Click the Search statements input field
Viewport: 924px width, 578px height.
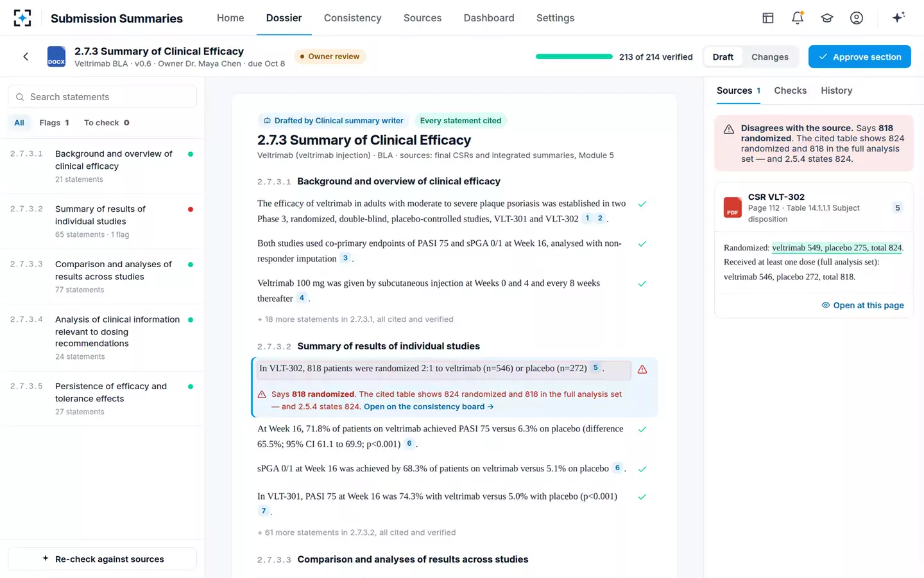[x=103, y=97]
